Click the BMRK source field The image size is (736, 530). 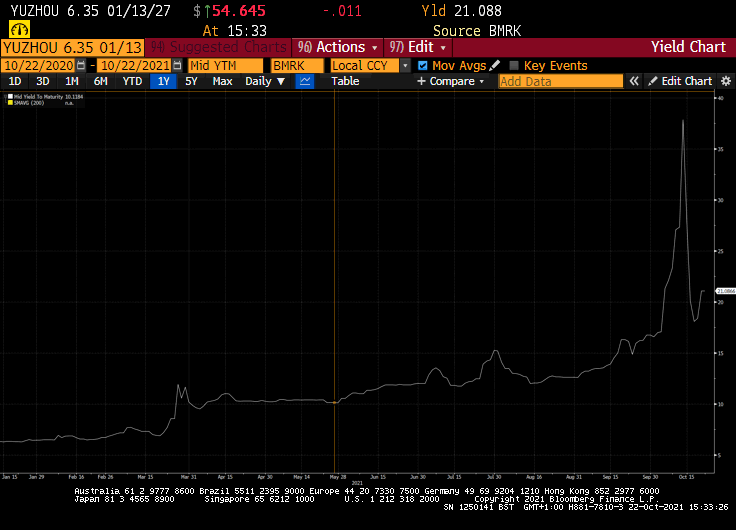[297, 65]
